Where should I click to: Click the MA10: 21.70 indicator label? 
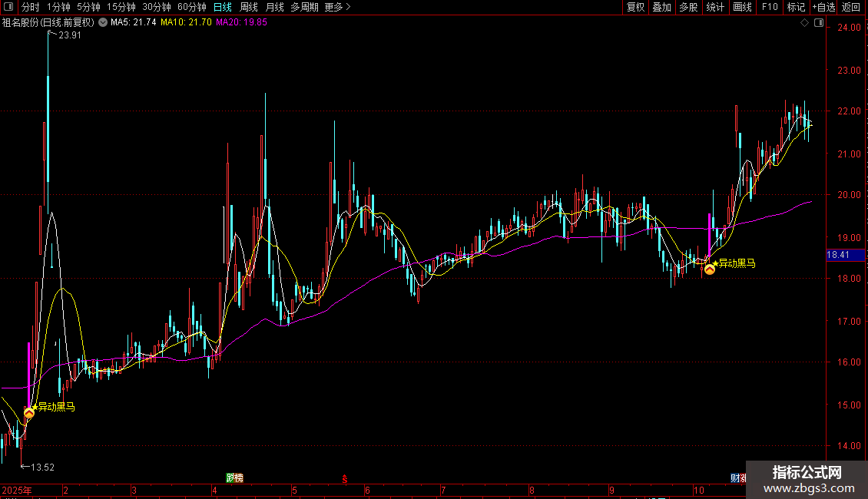186,23
